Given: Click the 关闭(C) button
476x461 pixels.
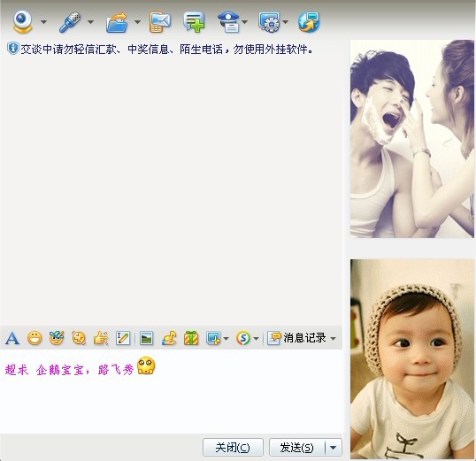Looking at the screenshot, I should coord(233,447).
